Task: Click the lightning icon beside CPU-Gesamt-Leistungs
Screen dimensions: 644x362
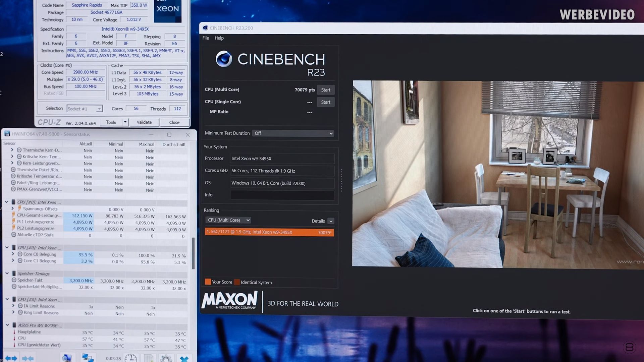Action: (13, 215)
